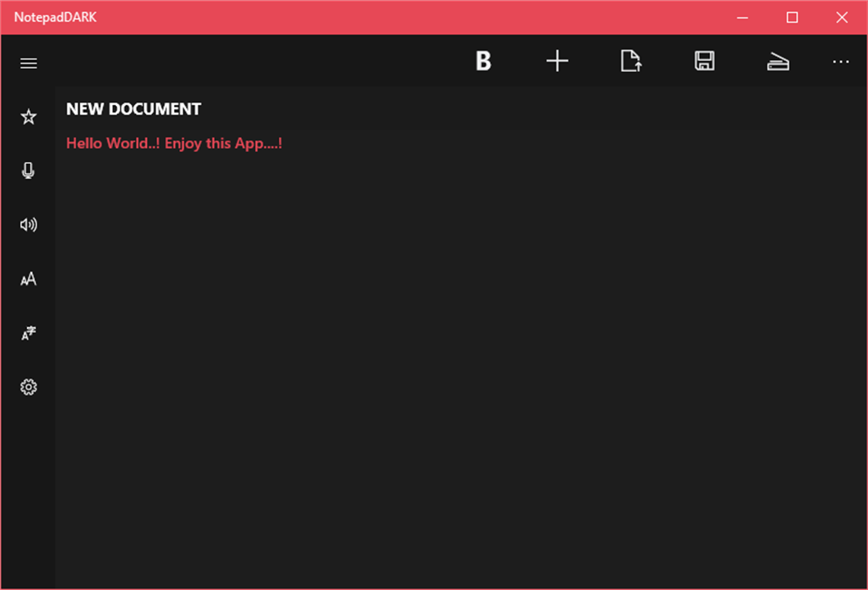The height and width of the screenshot is (590, 868).
Task: Open the font size tool
Action: point(28,279)
